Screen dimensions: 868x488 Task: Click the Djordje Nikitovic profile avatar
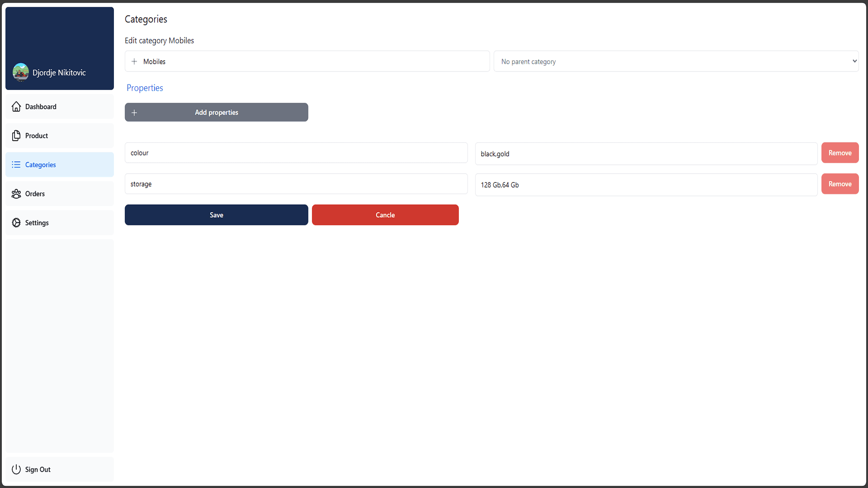(x=20, y=71)
